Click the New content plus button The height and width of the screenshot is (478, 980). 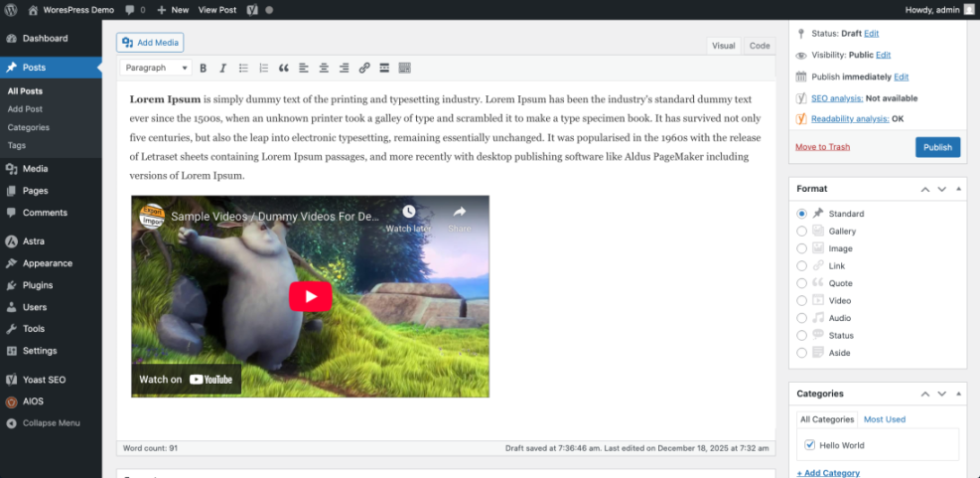pos(173,10)
